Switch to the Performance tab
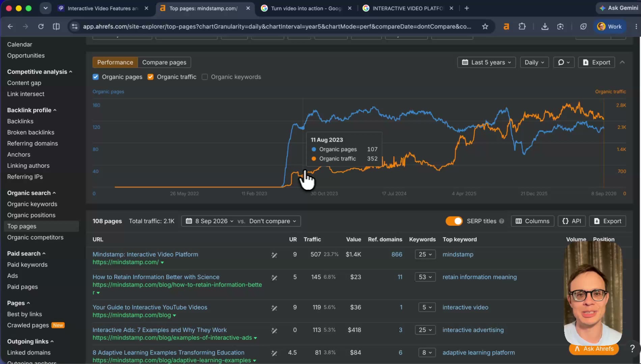641x364 pixels. [115, 62]
